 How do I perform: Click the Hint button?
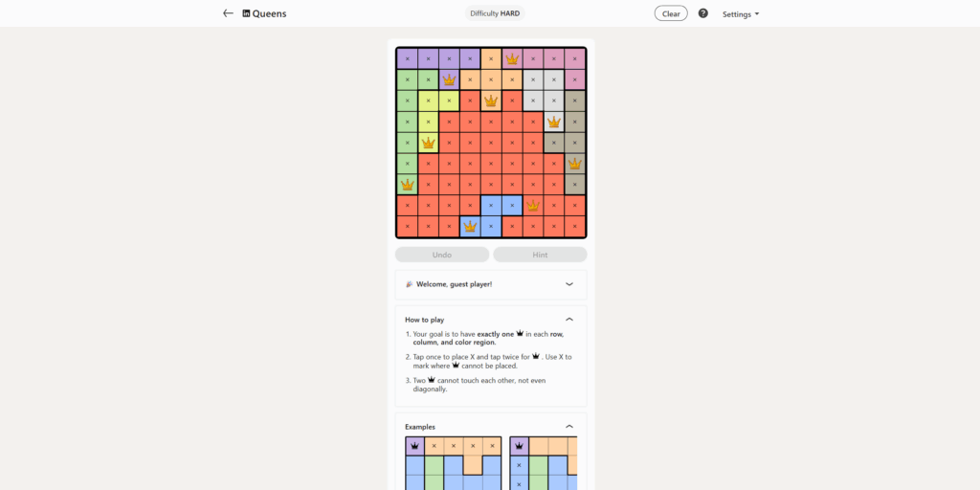click(540, 255)
